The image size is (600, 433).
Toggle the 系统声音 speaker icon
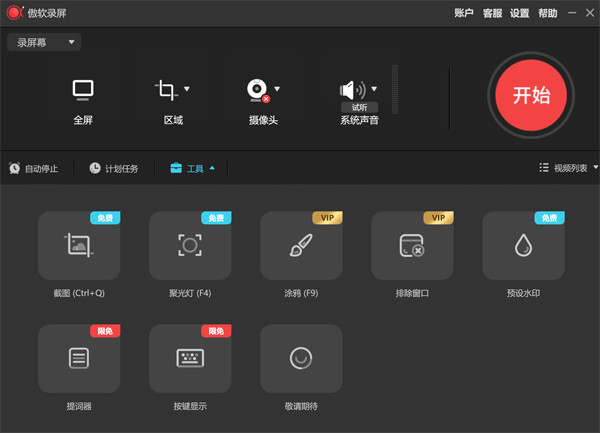tap(353, 90)
